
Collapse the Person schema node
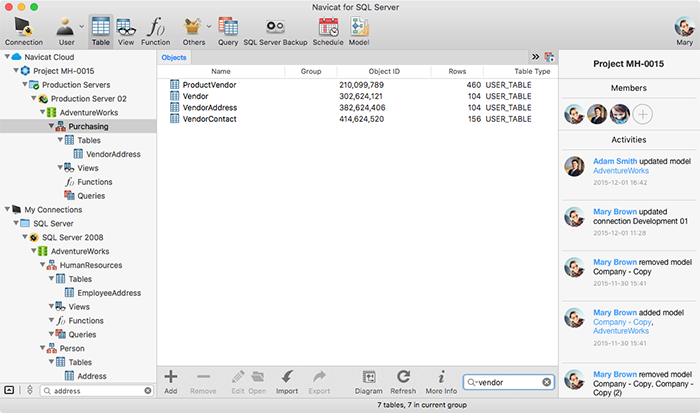point(42,348)
